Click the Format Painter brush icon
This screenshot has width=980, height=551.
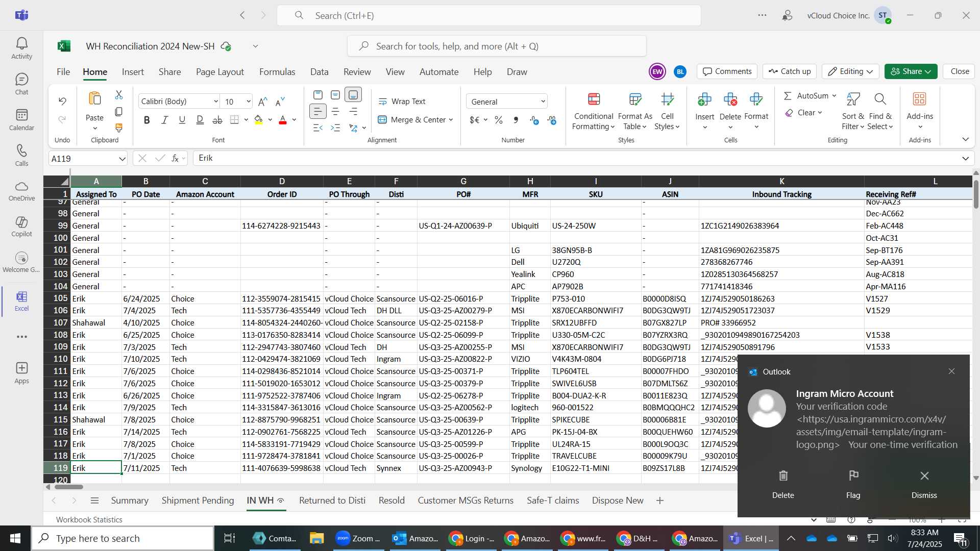tap(119, 128)
